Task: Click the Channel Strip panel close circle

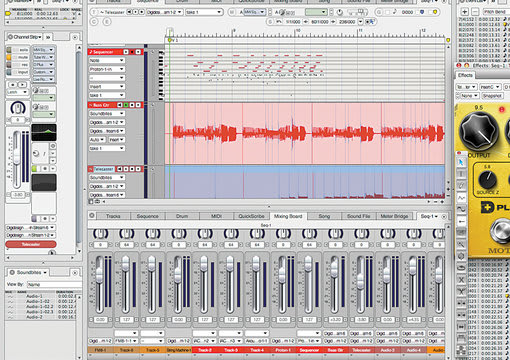Action: (x=75, y=37)
